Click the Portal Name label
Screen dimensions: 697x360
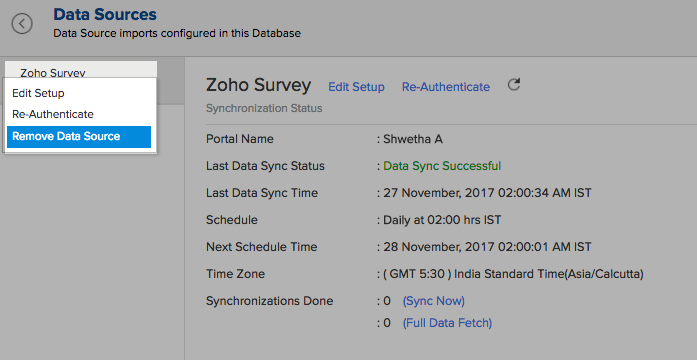[240, 139]
